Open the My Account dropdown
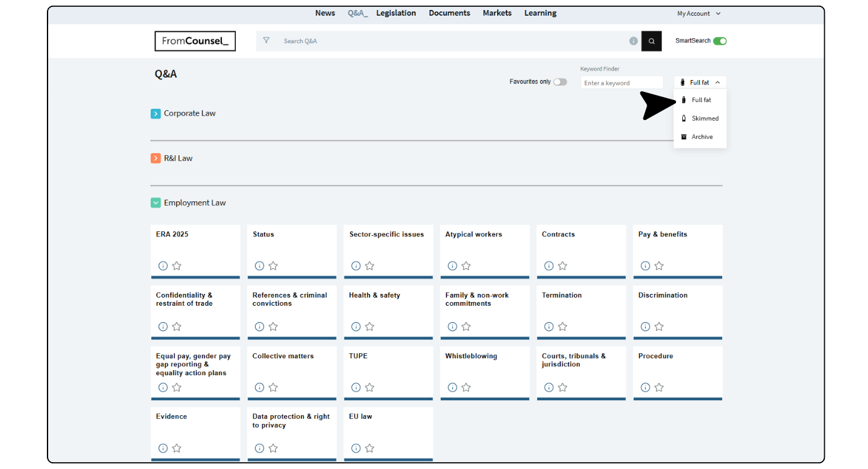The height and width of the screenshot is (469, 868). (699, 14)
